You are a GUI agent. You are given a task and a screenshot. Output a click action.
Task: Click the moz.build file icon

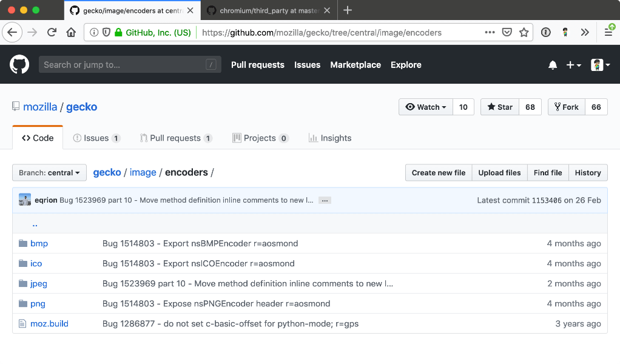(x=23, y=323)
